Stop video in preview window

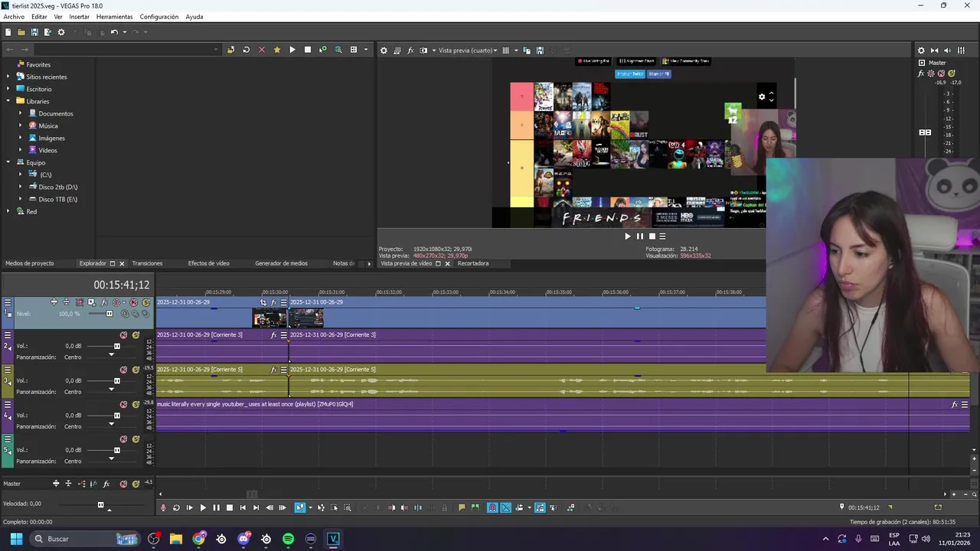coord(652,236)
